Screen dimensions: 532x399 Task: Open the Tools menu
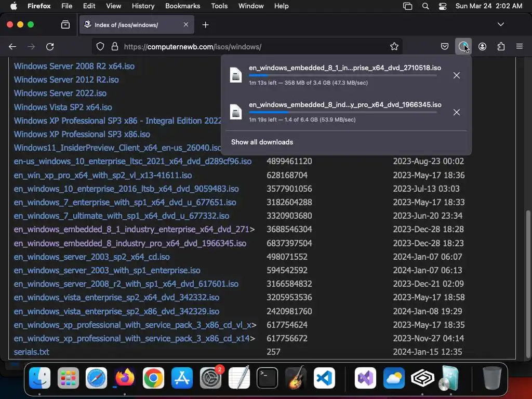(x=219, y=6)
